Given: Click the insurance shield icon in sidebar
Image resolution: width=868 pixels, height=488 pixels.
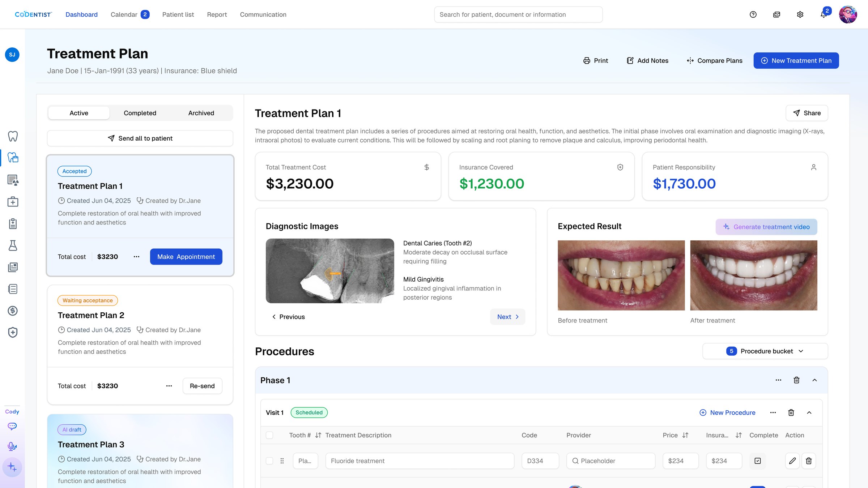Looking at the screenshot, I should [x=13, y=332].
